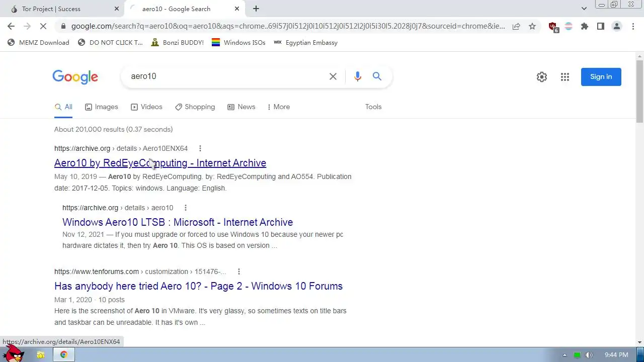This screenshot has width=644, height=362.
Task: Close the Tor Project tab
Action: point(117,9)
